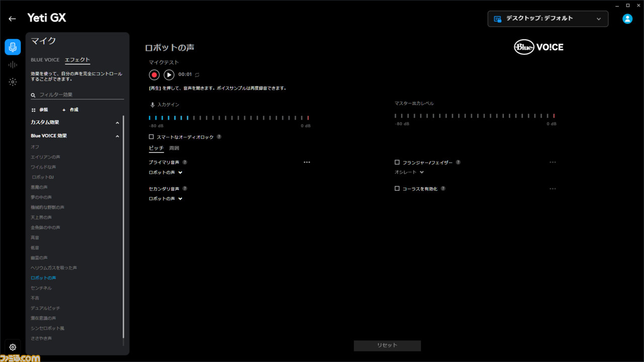Open the デスクトップ: デフォルト profile dropdown
The image size is (644, 362).
click(x=548, y=19)
